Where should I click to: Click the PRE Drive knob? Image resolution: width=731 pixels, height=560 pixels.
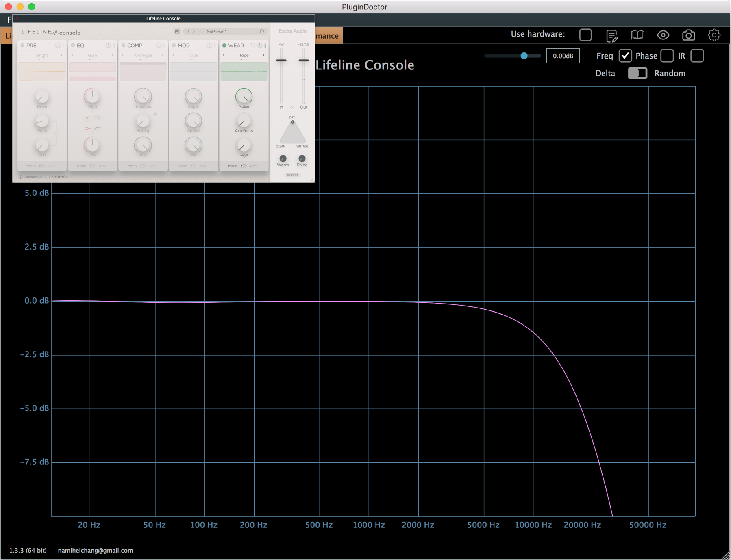pos(42,96)
